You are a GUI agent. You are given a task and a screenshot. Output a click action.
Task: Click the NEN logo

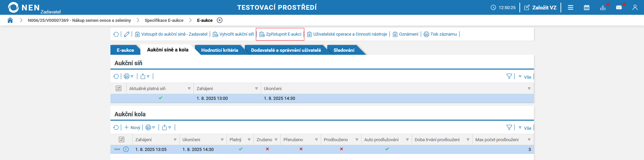[x=24, y=7]
